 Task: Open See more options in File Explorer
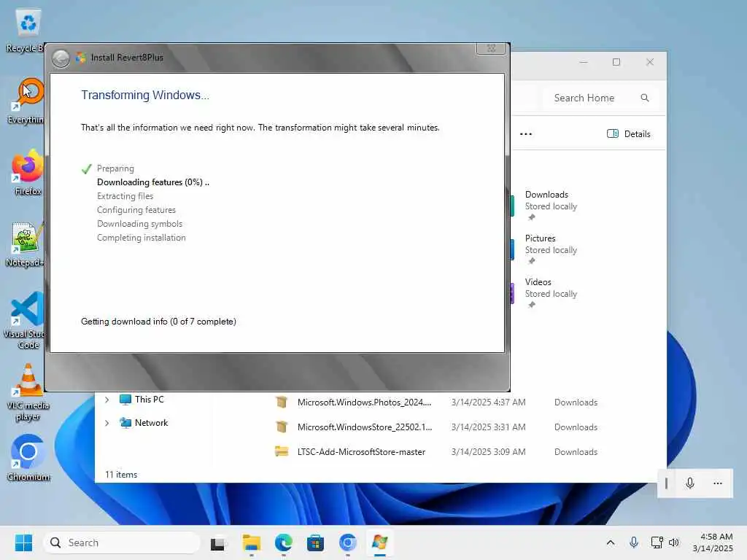tap(526, 134)
